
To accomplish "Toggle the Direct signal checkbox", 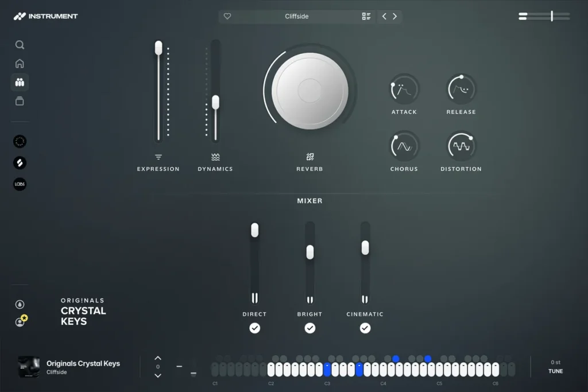I will pyautogui.click(x=254, y=328).
